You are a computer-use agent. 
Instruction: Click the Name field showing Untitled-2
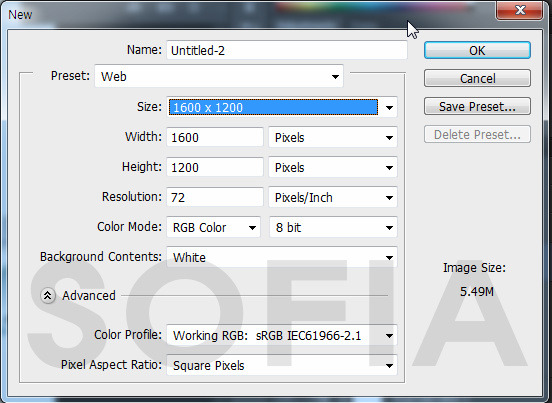pyautogui.click(x=287, y=50)
